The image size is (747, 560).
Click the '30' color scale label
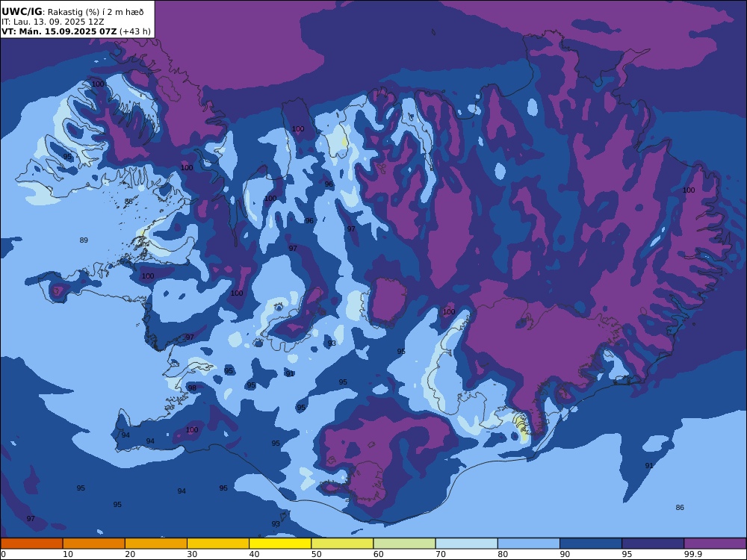pos(193,554)
